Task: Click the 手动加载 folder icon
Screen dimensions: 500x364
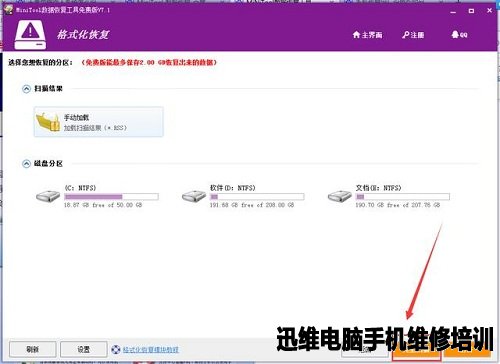Action: click(48, 122)
